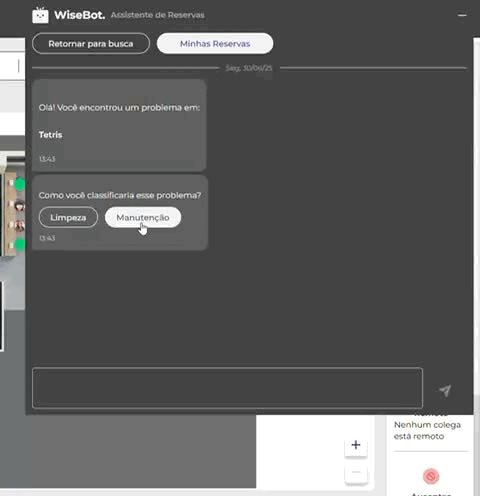Click the WiseBot robot logo icon

pos(40,15)
